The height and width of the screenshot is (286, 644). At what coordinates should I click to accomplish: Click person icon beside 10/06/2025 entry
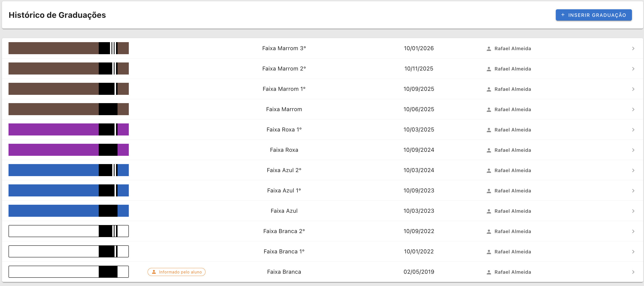(x=489, y=110)
